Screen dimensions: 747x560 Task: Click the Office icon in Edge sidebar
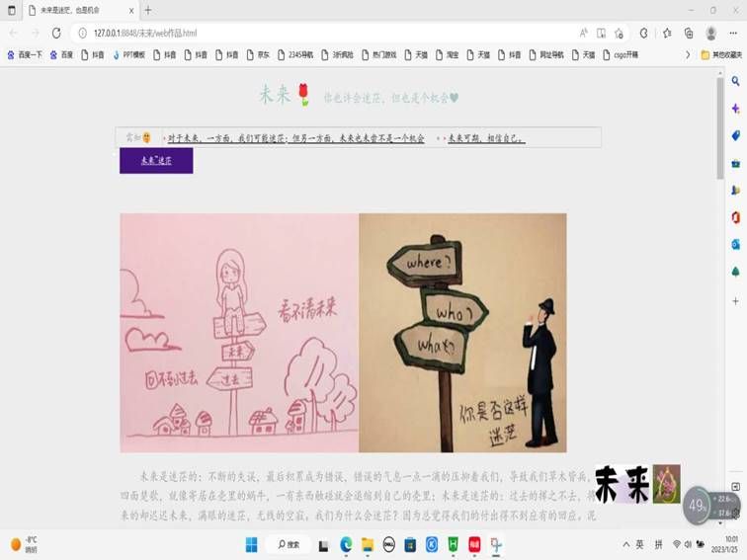click(735, 217)
